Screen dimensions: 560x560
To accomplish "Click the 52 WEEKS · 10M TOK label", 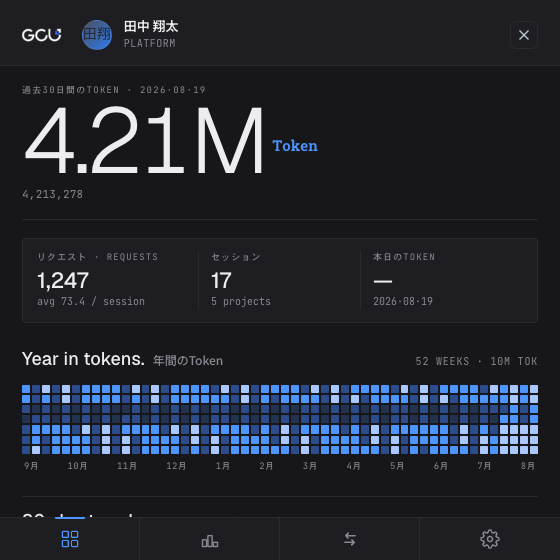I will pos(476,361).
